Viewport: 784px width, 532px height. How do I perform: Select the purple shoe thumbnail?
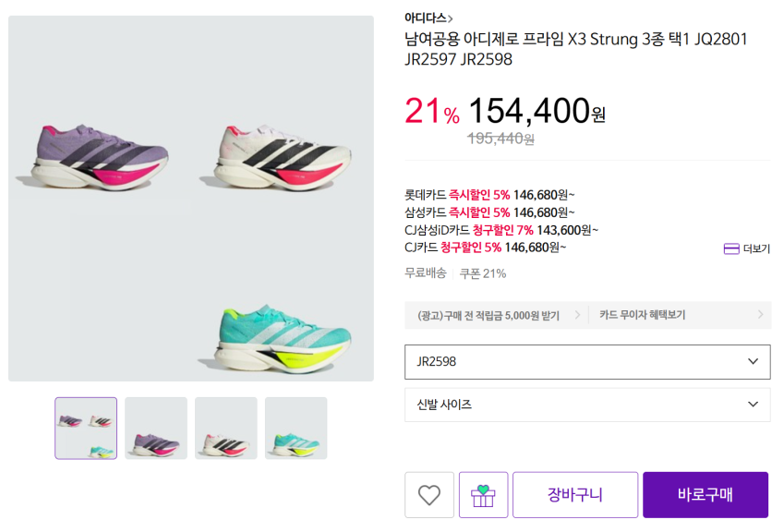pyautogui.click(x=155, y=427)
